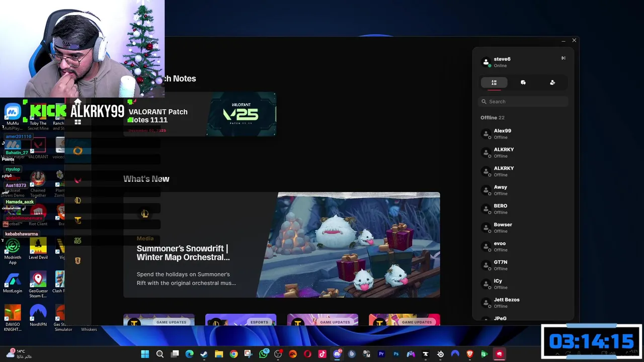The width and height of the screenshot is (644, 362).
Task: Select friend Alex99 in the list
Action: click(523, 134)
